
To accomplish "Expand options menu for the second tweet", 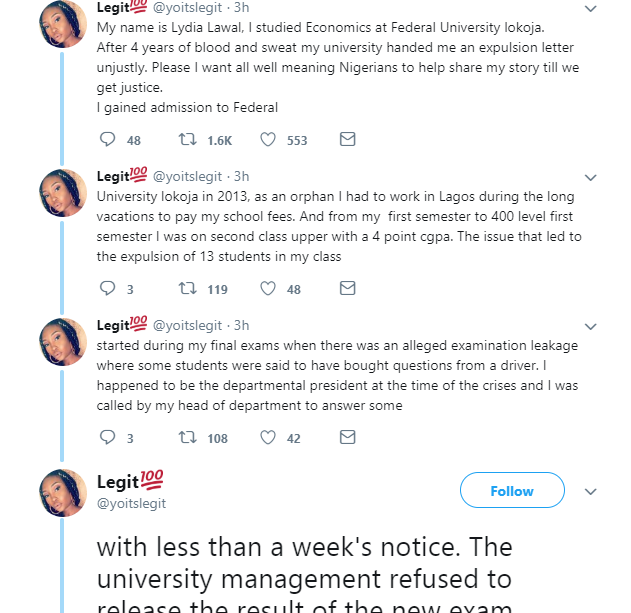I will pos(590,178).
